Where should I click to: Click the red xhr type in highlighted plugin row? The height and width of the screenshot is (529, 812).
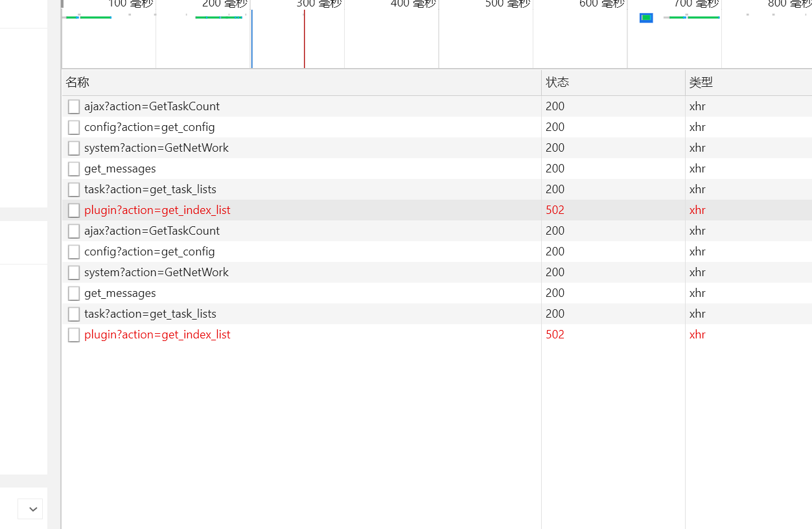697,210
